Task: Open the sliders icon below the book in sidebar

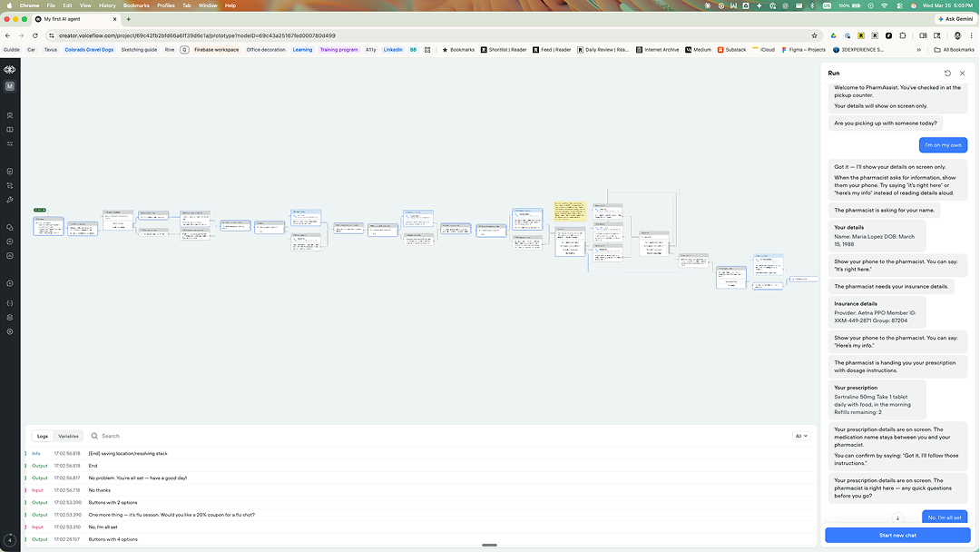Action: pyautogui.click(x=10, y=144)
